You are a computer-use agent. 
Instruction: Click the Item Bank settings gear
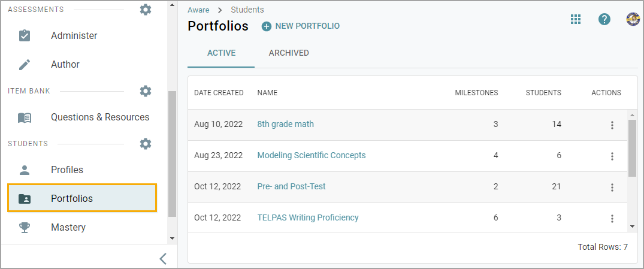coord(146,90)
